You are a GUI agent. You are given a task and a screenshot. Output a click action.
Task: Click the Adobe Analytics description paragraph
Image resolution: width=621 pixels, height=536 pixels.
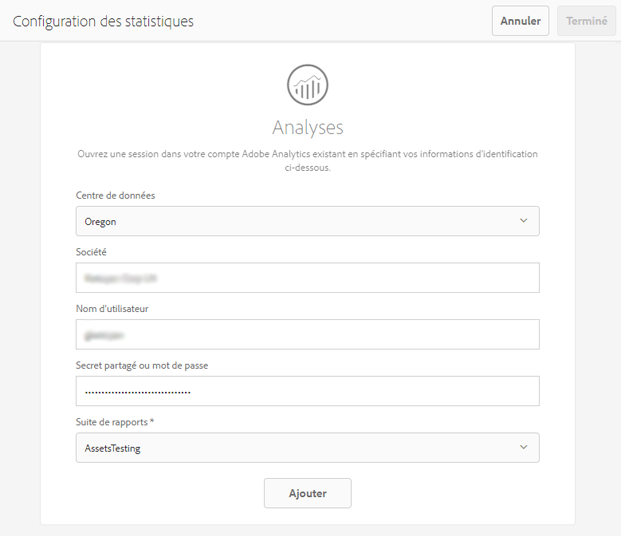307,161
